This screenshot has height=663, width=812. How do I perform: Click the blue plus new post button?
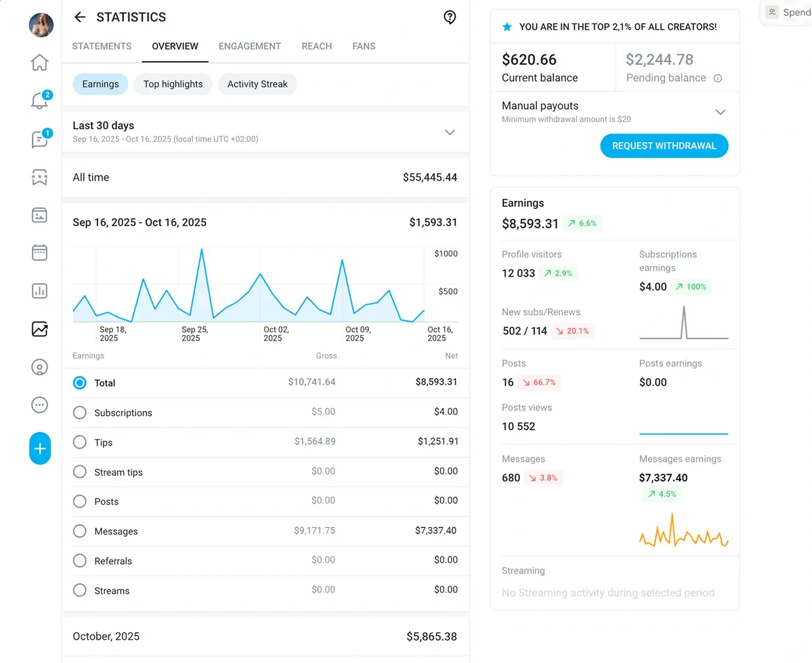tap(40, 448)
